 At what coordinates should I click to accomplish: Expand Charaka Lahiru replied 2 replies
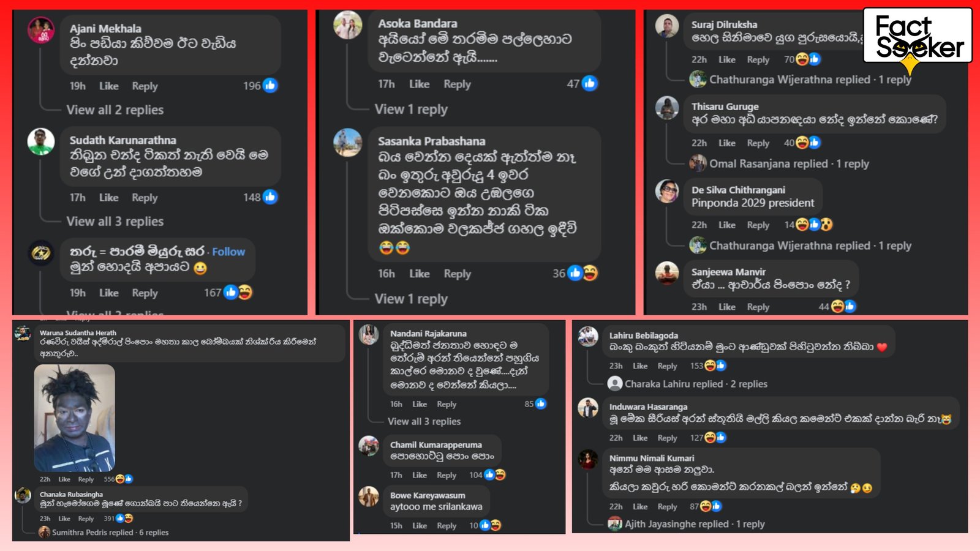(696, 384)
